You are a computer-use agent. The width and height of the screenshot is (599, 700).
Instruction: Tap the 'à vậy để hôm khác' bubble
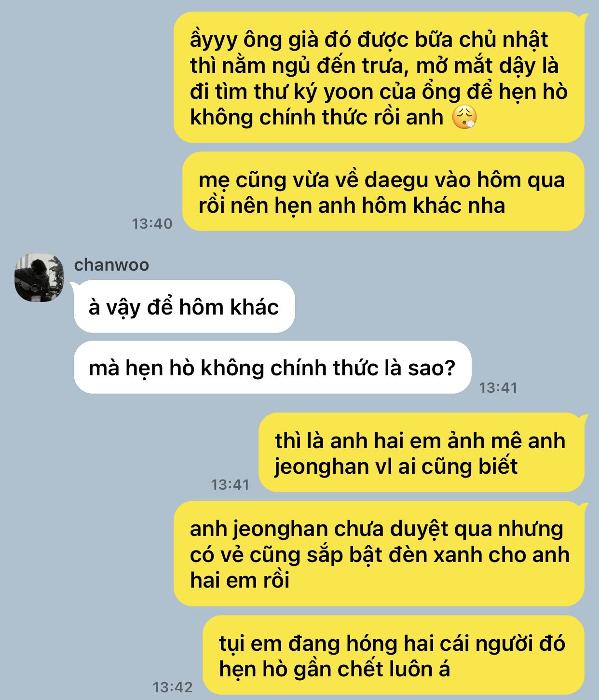[x=184, y=306]
